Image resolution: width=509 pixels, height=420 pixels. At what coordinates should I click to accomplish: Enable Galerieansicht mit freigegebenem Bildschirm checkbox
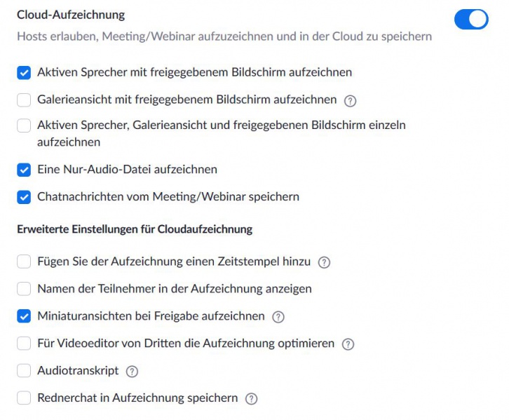(x=24, y=100)
